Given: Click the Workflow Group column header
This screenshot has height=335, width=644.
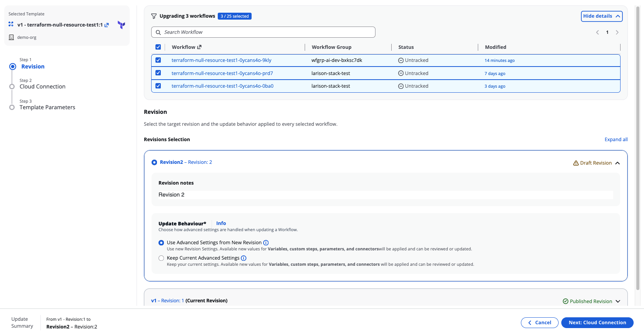Looking at the screenshot, I should (x=331, y=47).
